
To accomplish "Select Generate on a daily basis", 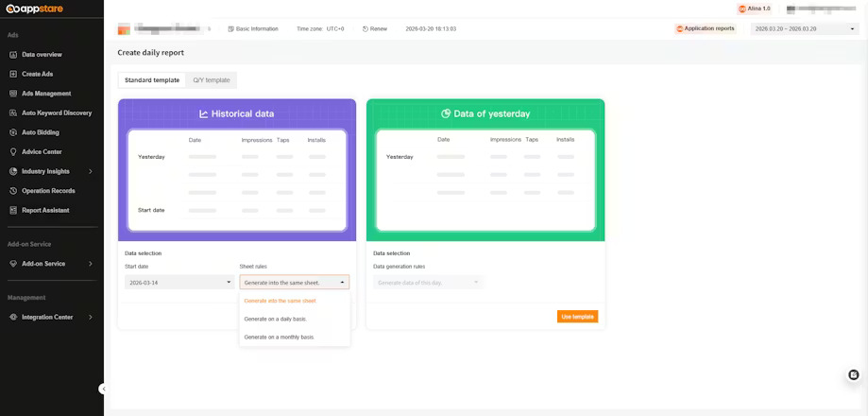I will [276, 320].
